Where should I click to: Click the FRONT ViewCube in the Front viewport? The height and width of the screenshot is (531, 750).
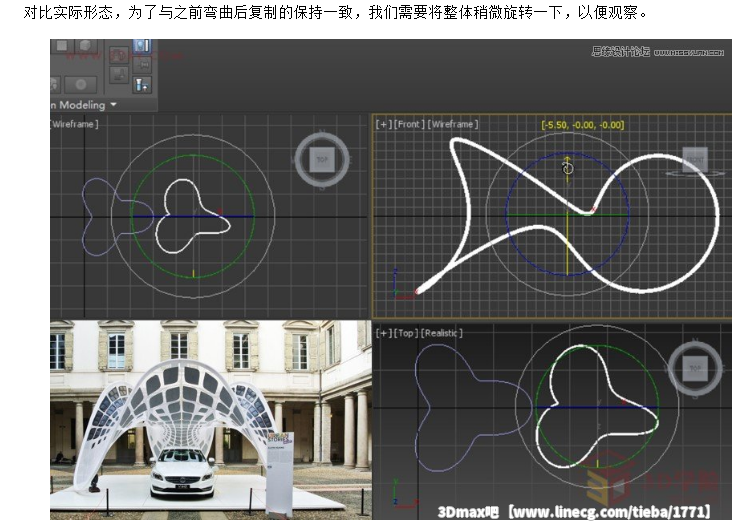coord(695,160)
